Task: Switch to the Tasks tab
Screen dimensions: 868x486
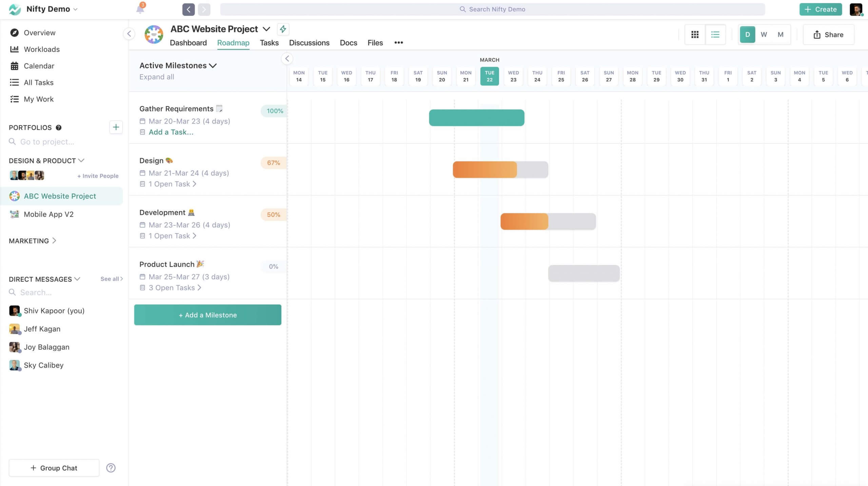Action: (269, 42)
